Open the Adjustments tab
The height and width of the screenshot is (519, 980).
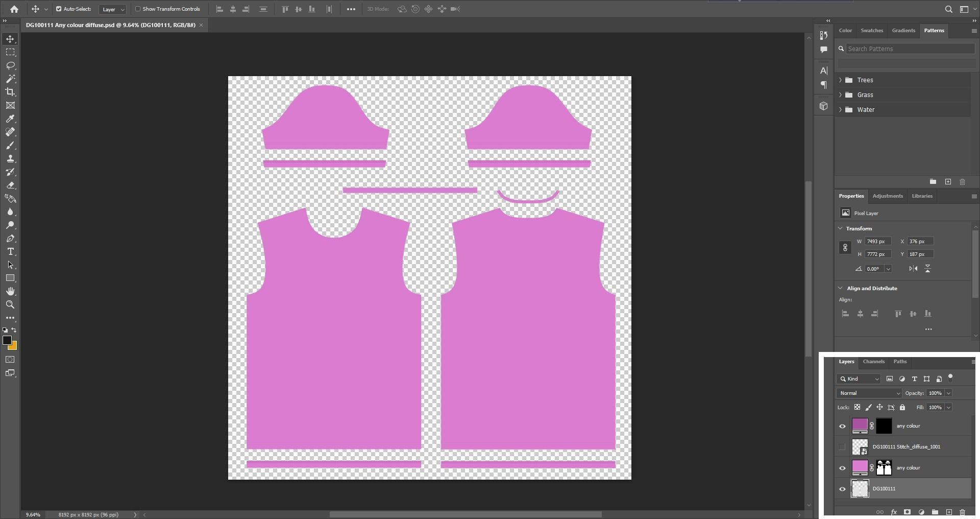pyautogui.click(x=888, y=196)
